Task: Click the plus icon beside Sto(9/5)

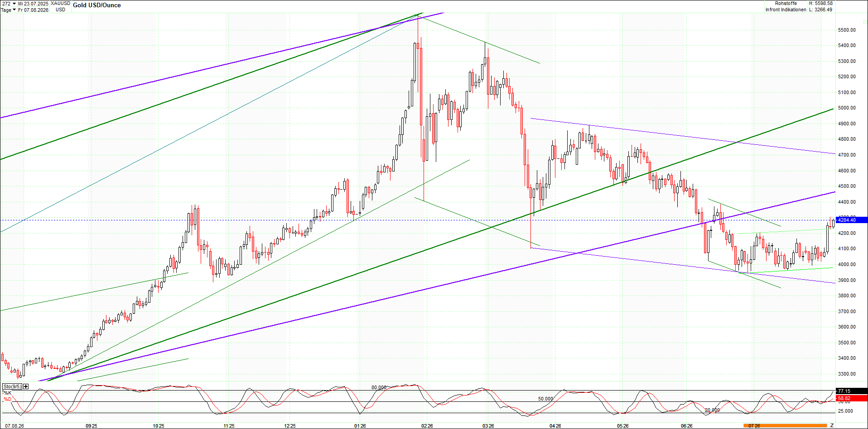Action: click(26, 386)
